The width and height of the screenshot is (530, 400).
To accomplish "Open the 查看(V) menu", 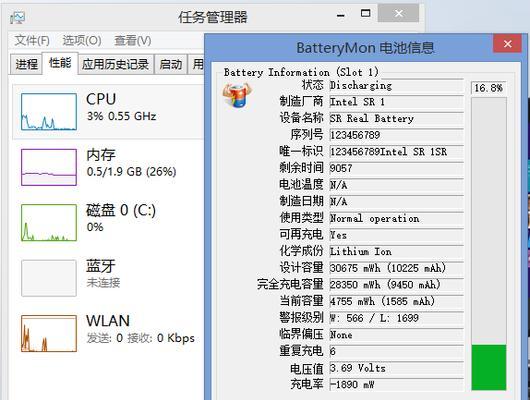I will [x=132, y=41].
